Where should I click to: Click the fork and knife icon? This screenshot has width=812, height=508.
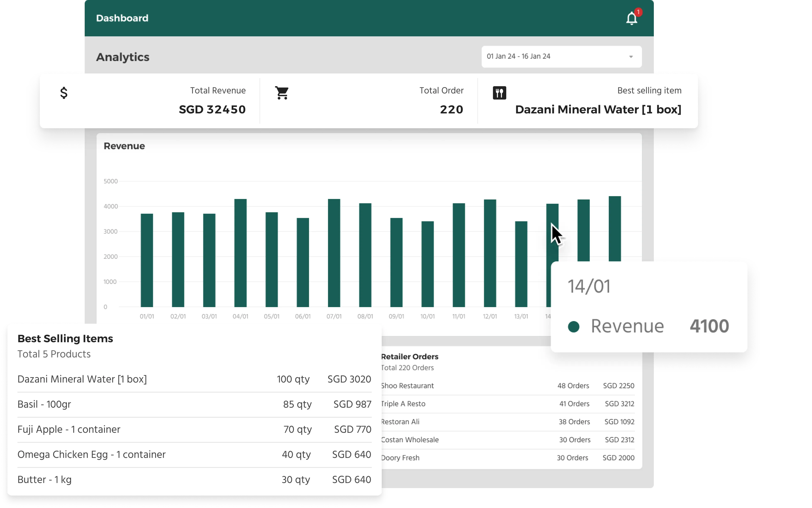click(x=499, y=93)
